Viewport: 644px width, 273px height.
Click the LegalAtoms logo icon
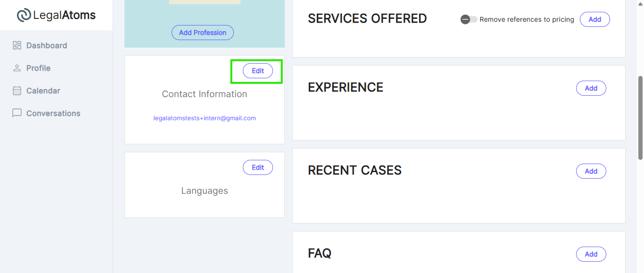pos(24,15)
